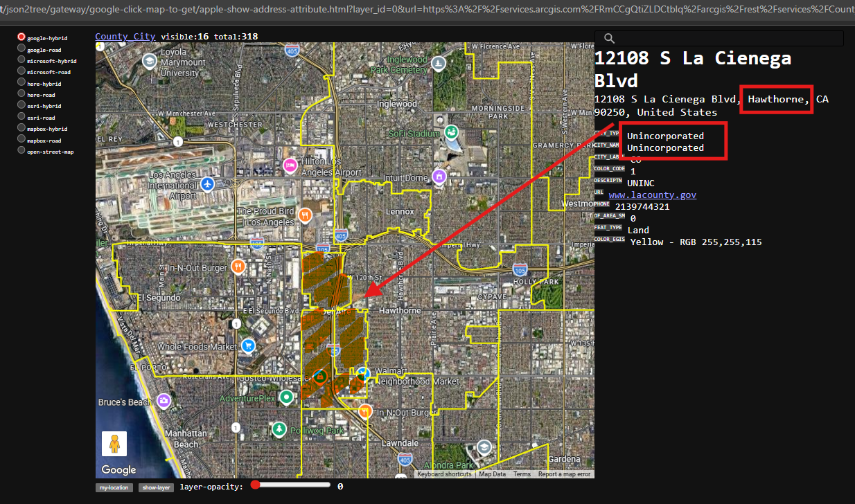
Task: Click the AdventurePlex green marker
Action: click(x=286, y=397)
